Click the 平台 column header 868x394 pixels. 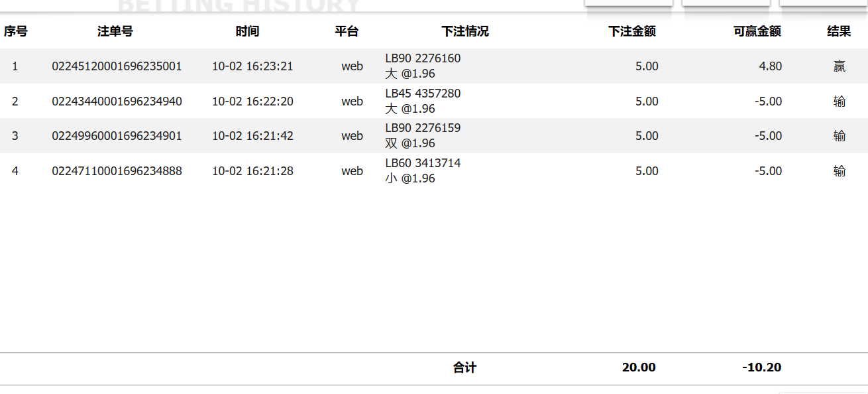[x=347, y=31]
